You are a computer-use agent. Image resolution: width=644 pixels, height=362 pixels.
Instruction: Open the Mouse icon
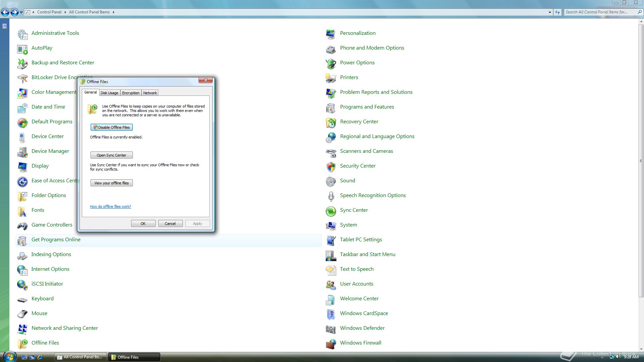pyautogui.click(x=22, y=314)
